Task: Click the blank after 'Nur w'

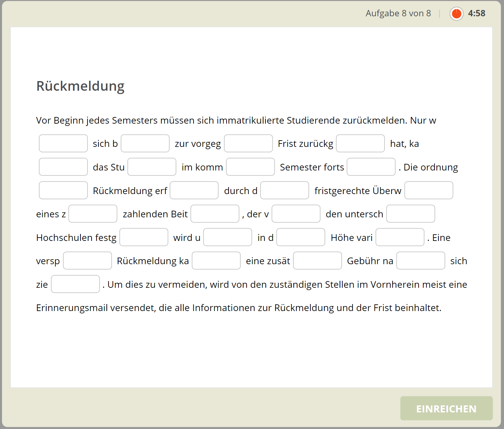Action: 63,144
